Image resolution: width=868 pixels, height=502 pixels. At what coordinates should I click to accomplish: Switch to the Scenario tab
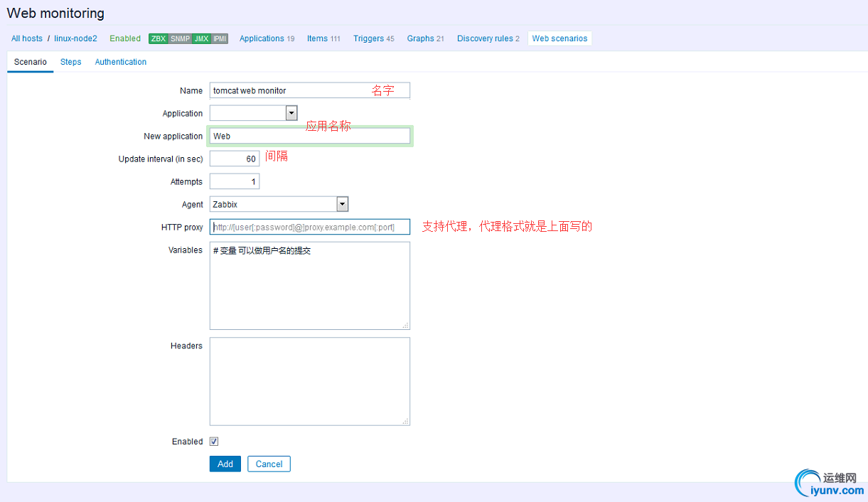pos(31,62)
